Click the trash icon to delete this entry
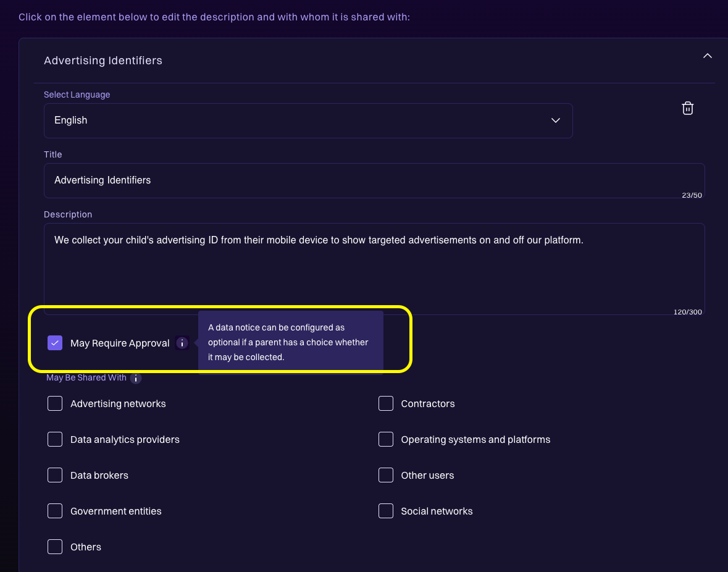728x572 pixels. pyautogui.click(x=687, y=108)
